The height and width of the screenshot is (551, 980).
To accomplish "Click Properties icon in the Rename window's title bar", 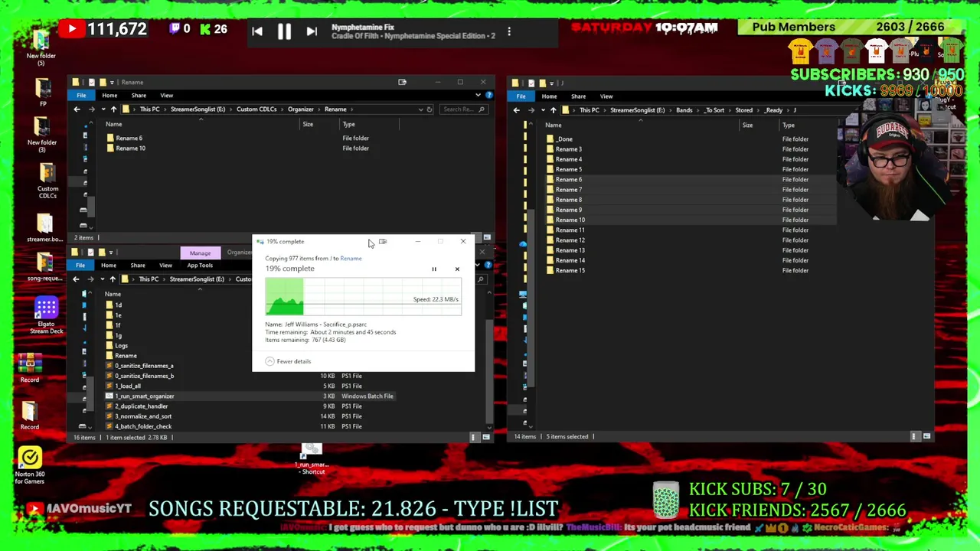I will [x=90, y=82].
